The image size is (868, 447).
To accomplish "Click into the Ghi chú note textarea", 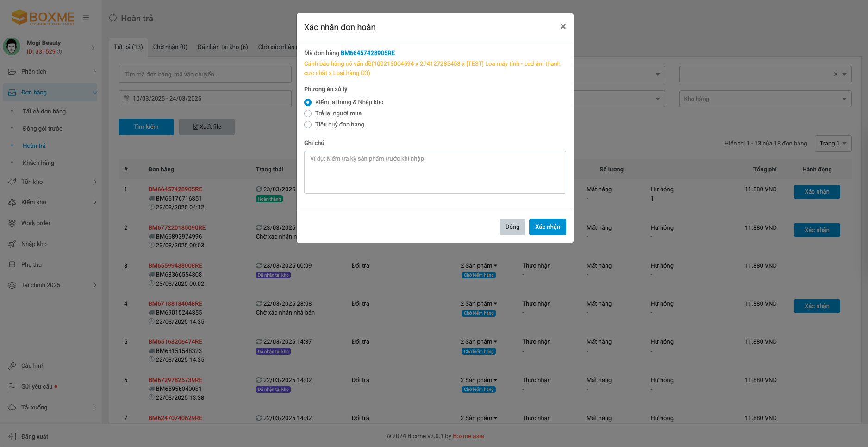I will pyautogui.click(x=435, y=172).
